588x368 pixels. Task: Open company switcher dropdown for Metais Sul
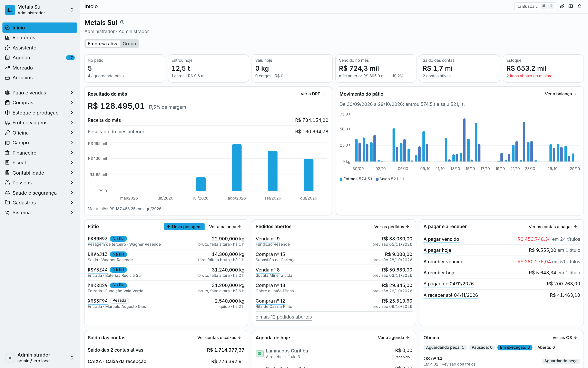[x=40, y=10]
